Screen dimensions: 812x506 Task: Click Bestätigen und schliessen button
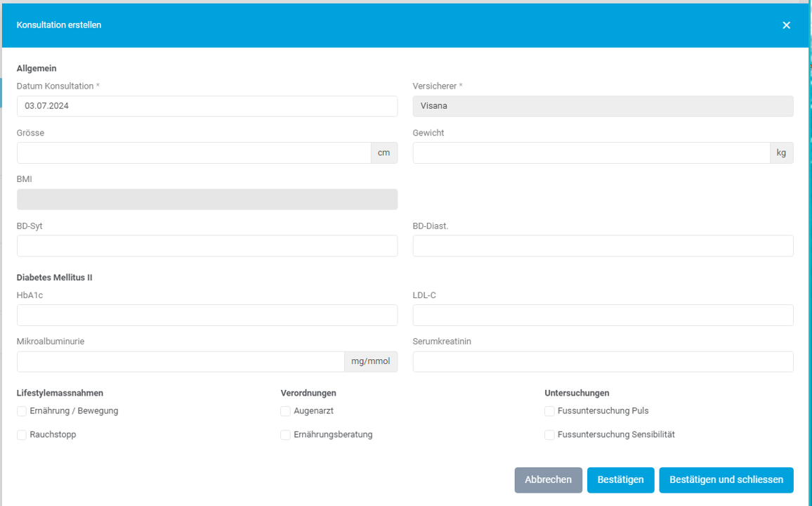click(x=726, y=480)
